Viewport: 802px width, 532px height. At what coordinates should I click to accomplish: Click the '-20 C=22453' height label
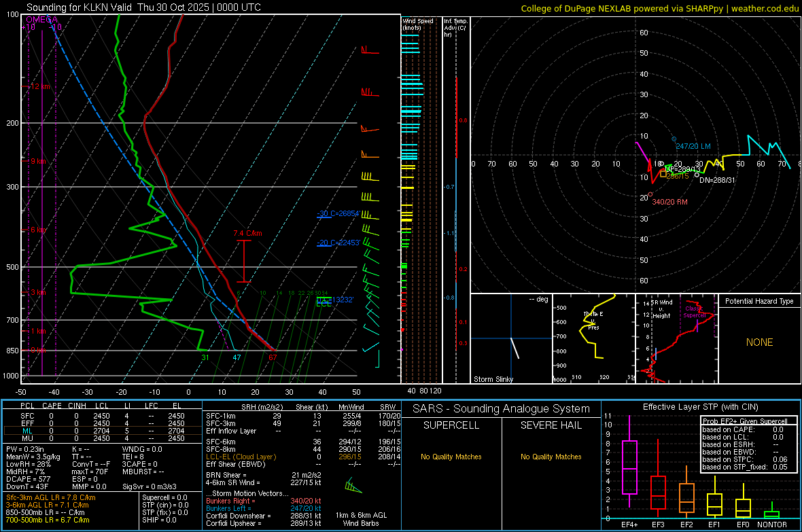point(338,243)
